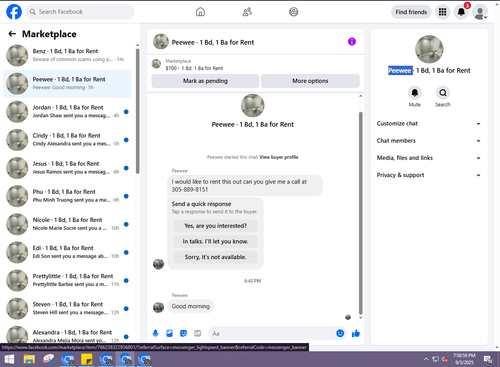The width and height of the screenshot is (500, 367).
Task: Open the Groups icon in top navigation
Action: point(294,12)
